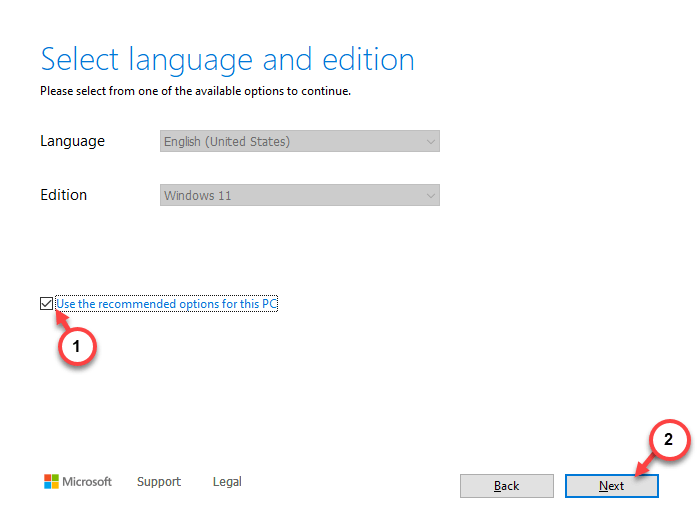
Task: Click the Edition field label
Action: click(x=63, y=195)
